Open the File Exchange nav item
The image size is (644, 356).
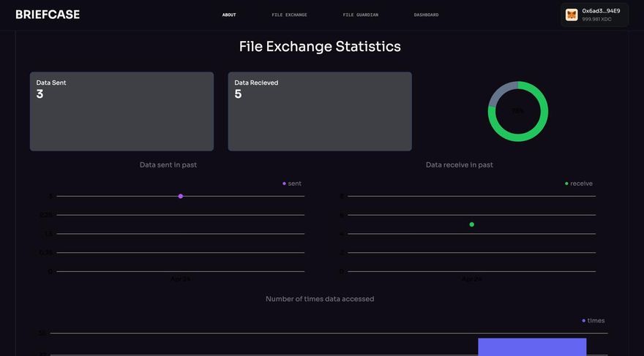pos(290,15)
